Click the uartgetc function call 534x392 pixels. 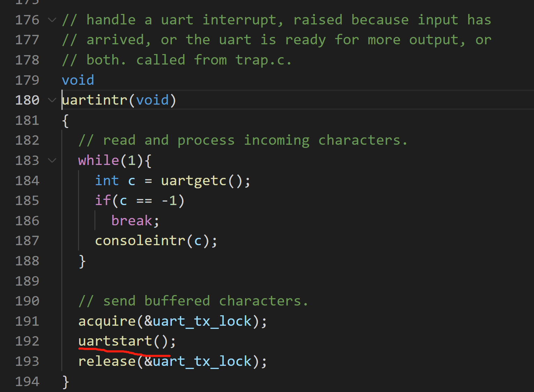point(193,181)
